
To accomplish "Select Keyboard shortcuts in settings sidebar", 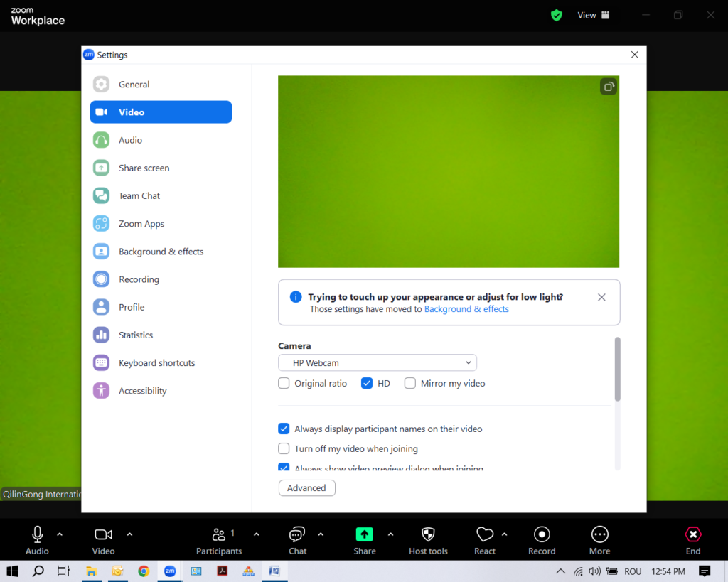I will click(156, 363).
